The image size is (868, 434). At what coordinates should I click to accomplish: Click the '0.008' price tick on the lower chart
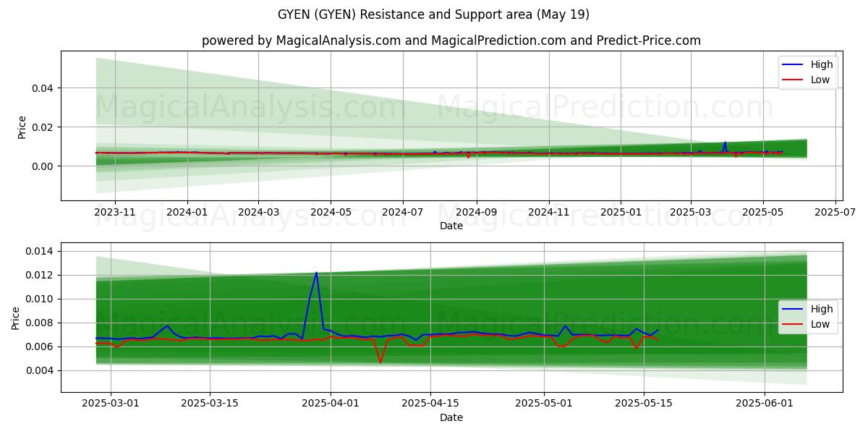pyautogui.click(x=41, y=323)
